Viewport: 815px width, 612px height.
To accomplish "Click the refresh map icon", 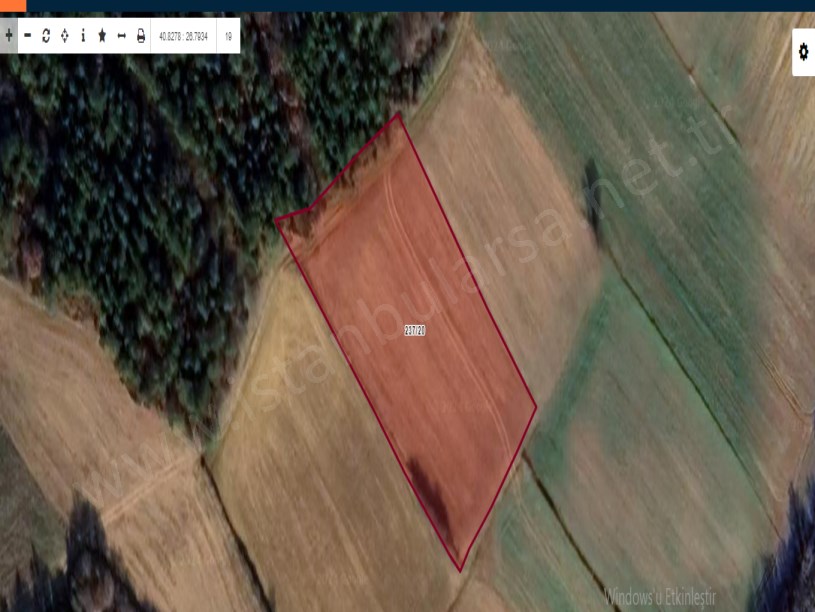I will (46, 36).
